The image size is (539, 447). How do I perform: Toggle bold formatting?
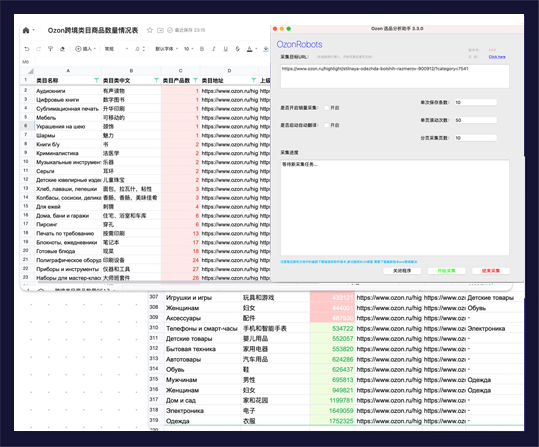coord(202,49)
